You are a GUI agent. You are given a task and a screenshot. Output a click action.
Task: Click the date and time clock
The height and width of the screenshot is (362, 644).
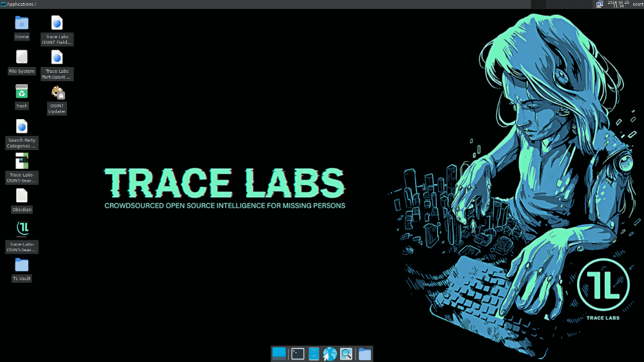(618, 4)
